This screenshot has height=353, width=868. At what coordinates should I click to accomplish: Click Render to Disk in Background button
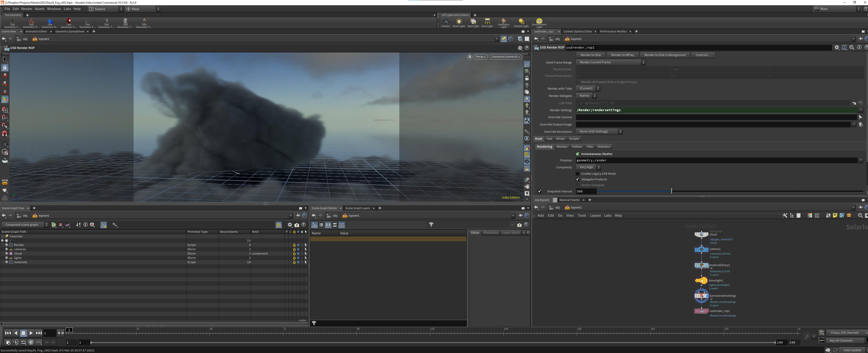[x=664, y=55]
